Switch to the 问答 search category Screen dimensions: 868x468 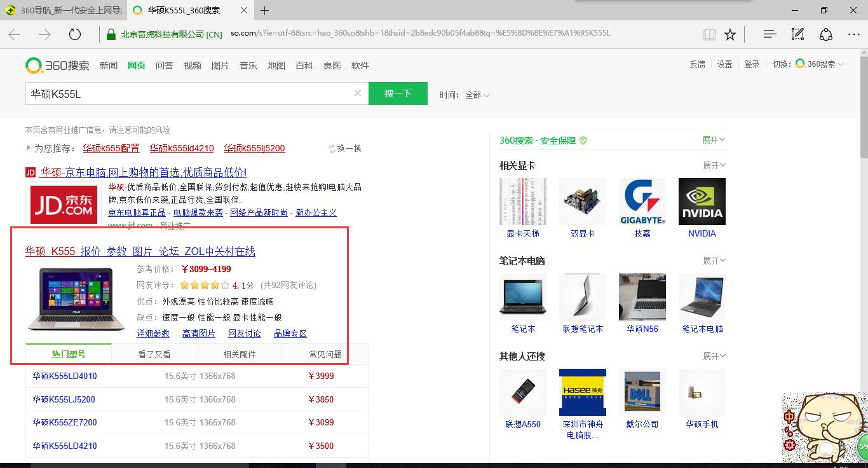tap(165, 65)
